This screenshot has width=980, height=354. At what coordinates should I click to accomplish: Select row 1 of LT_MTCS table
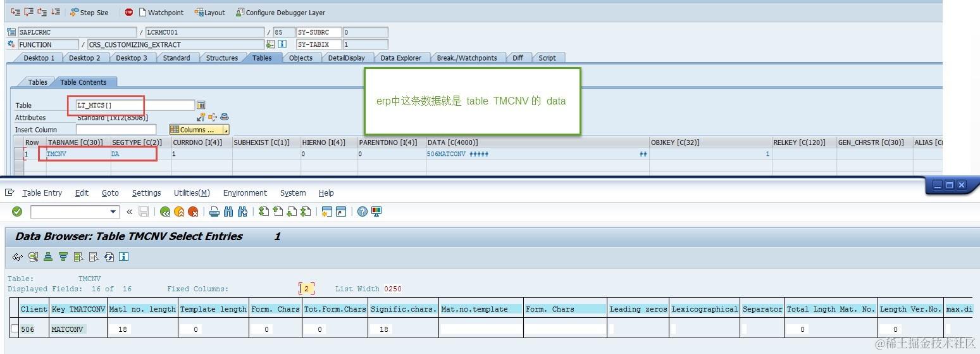click(19, 154)
